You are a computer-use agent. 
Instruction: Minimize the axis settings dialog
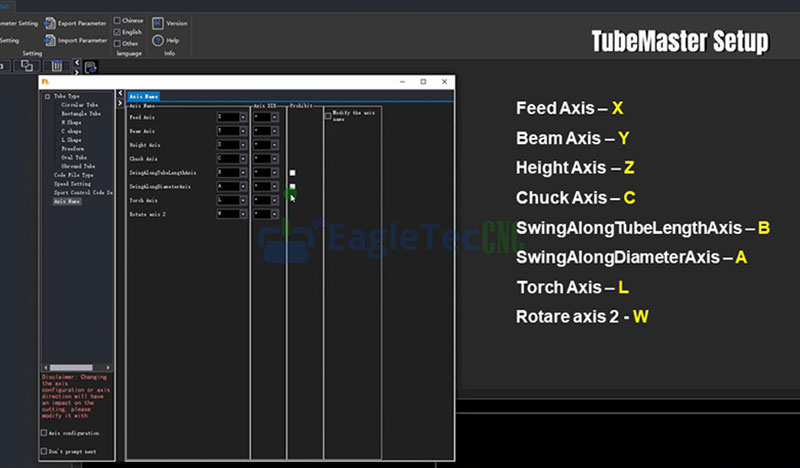(403, 82)
